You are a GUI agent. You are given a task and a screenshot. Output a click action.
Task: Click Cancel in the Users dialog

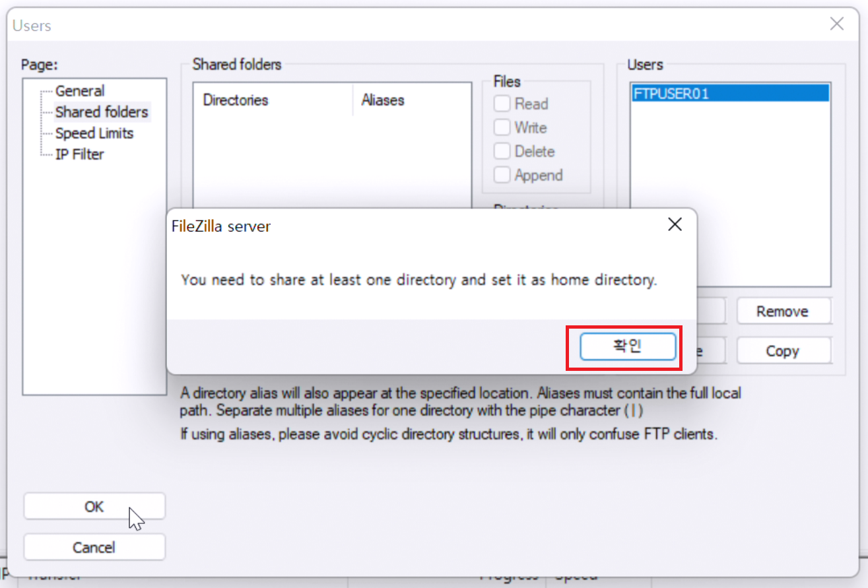(x=94, y=547)
